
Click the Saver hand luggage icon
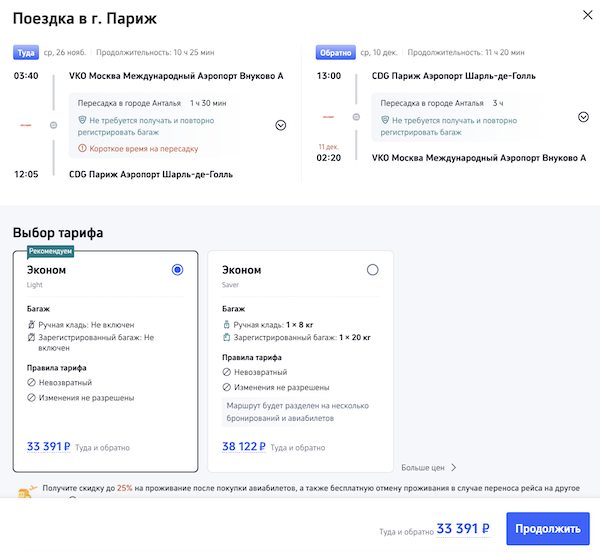point(226,325)
